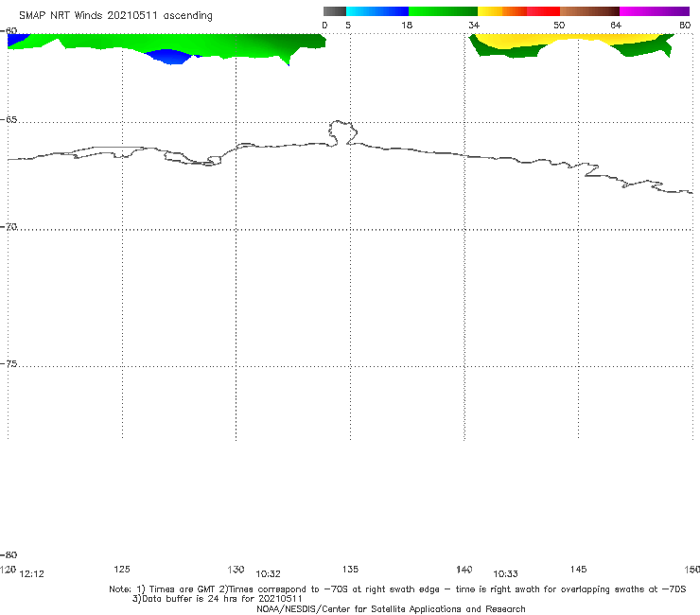Click the colorbar label '64'
The width and height of the screenshot is (700, 615).
coord(616,26)
